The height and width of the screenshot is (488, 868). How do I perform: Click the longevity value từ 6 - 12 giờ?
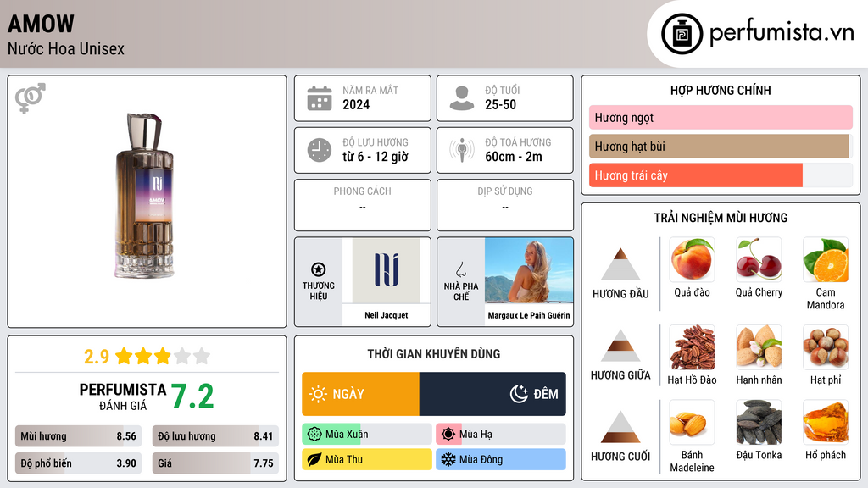point(376,157)
